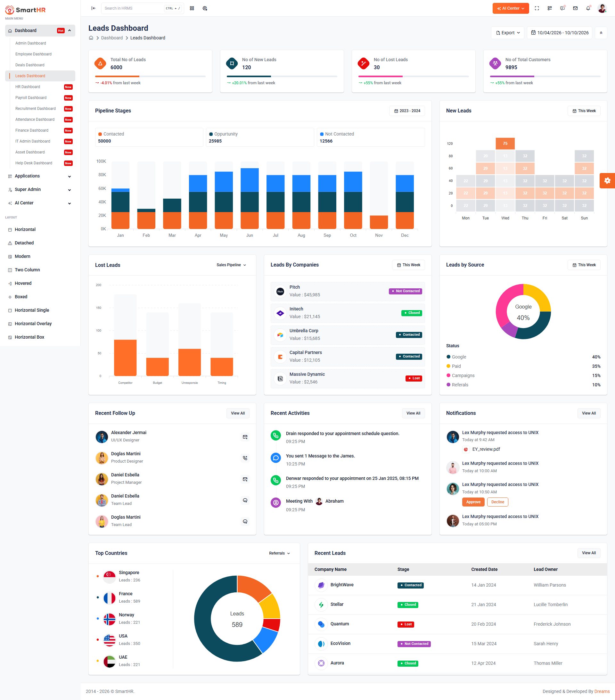Open the EY_review.pdf attachment
This screenshot has height=700, width=615.
pos(486,449)
